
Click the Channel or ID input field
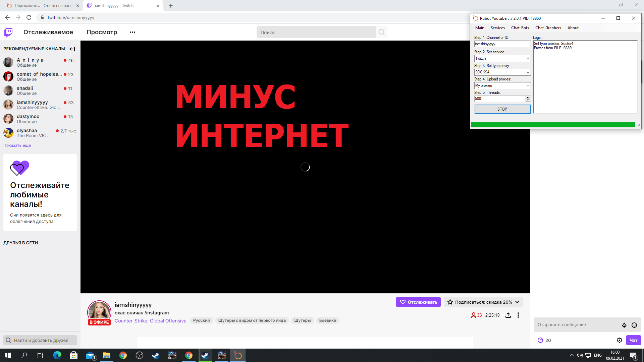click(502, 44)
